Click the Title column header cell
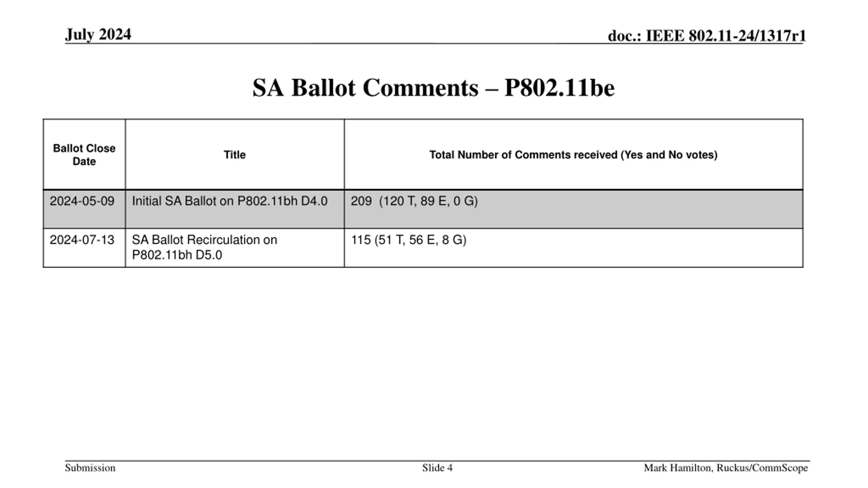This screenshot has width=868, height=488. pos(235,155)
